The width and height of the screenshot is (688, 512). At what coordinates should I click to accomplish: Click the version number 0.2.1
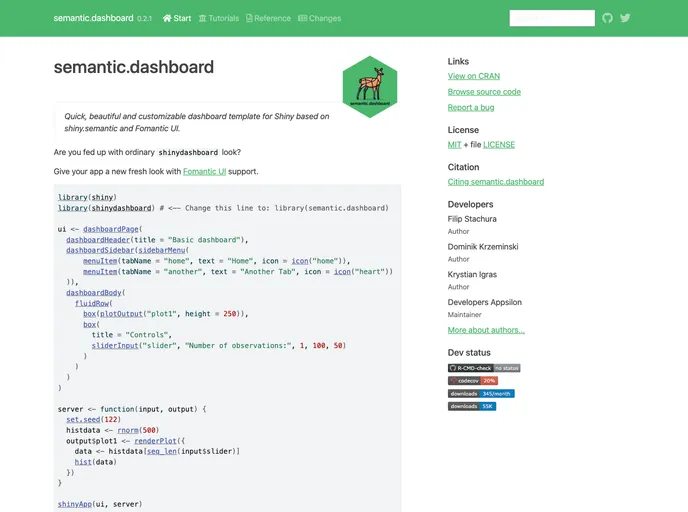pos(144,19)
